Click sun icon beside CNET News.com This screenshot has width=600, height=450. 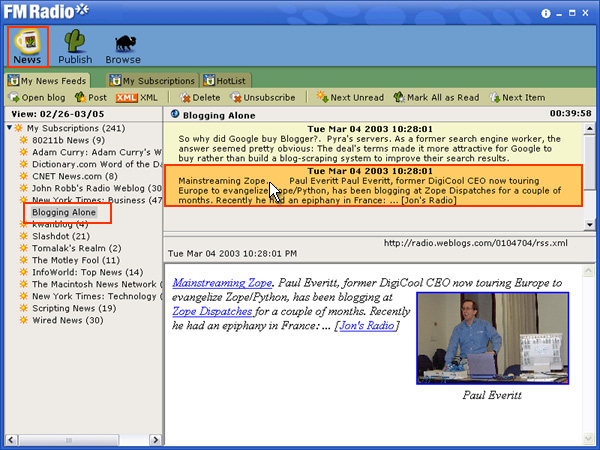[x=24, y=176]
